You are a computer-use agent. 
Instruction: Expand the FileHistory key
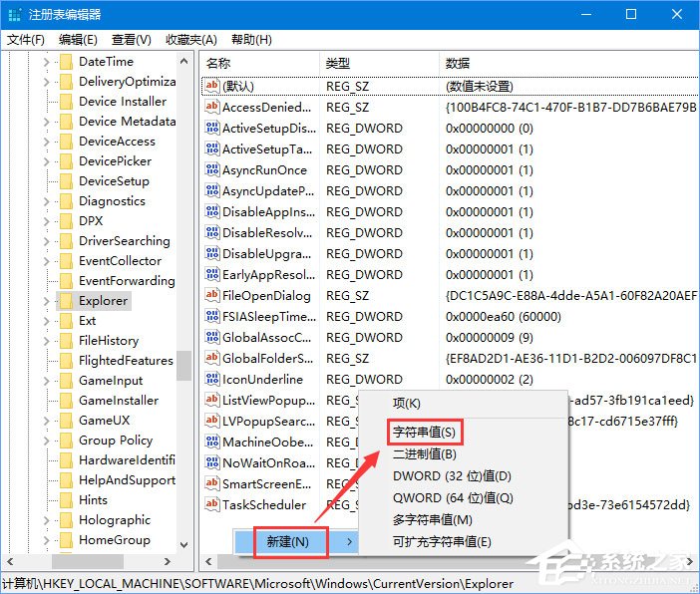click(x=47, y=341)
